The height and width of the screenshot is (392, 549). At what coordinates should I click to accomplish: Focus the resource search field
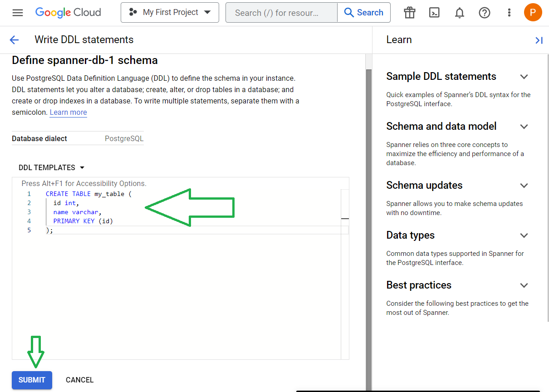[281, 12]
